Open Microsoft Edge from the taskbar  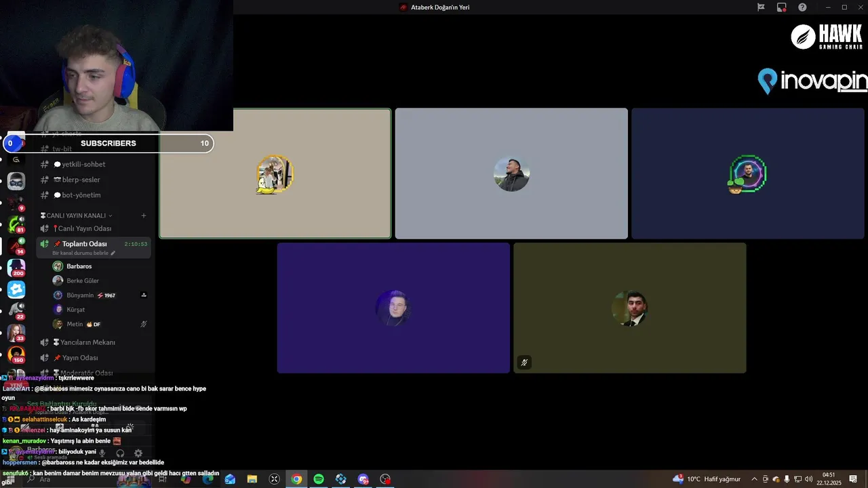click(x=208, y=479)
